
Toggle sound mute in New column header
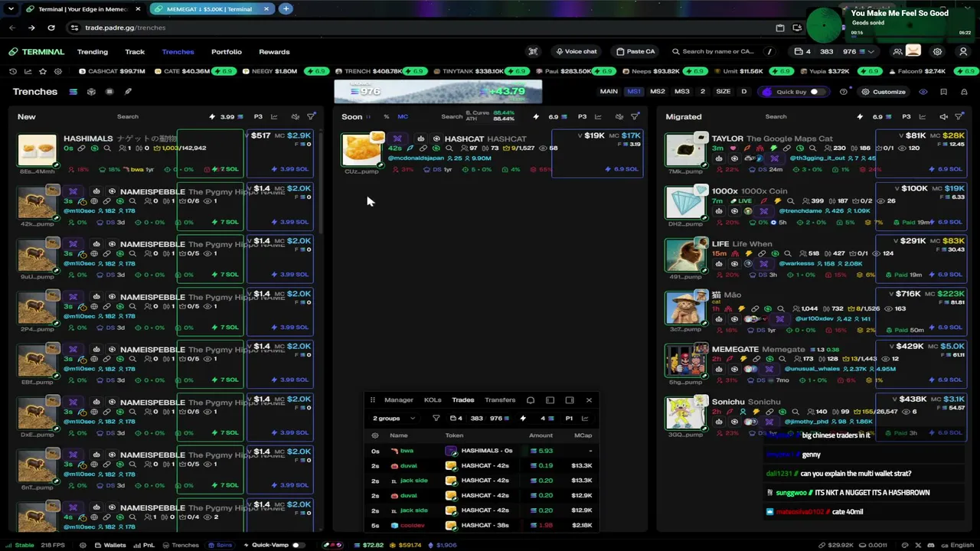(x=295, y=116)
